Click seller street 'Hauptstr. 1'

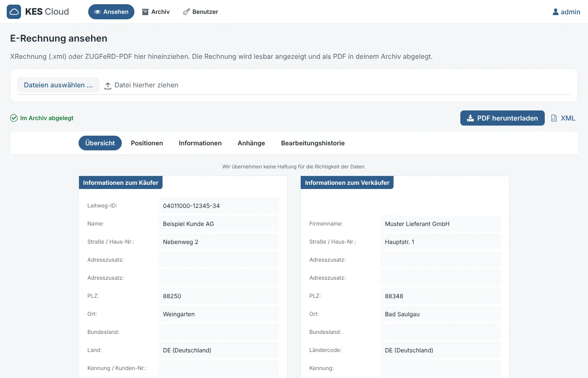pyautogui.click(x=441, y=242)
